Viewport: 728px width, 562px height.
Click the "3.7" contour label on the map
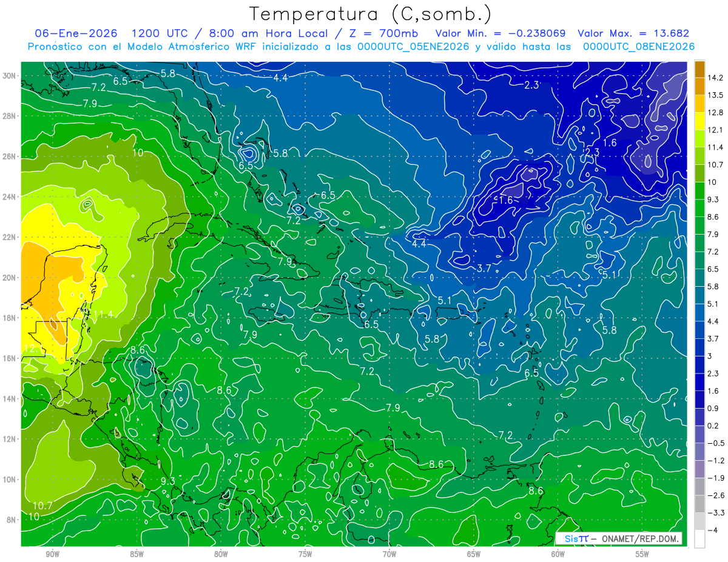[484, 268]
